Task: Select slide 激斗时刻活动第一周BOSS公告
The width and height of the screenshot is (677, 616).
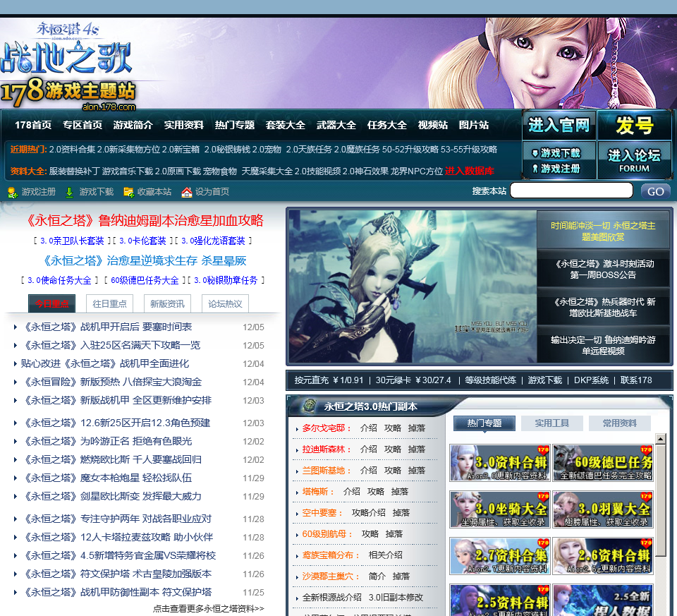Action: click(603, 269)
